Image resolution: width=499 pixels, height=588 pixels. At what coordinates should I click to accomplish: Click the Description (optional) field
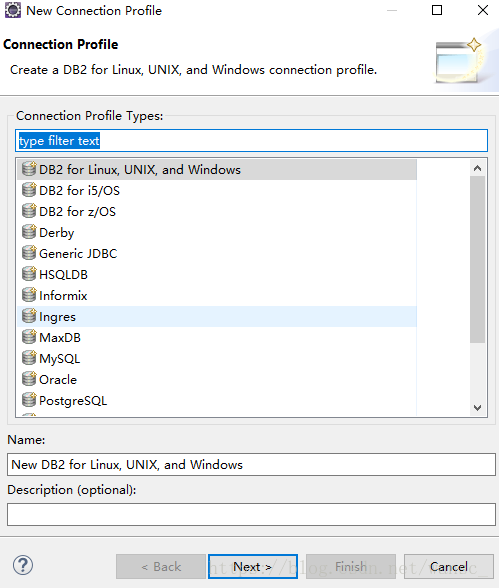tap(251, 514)
